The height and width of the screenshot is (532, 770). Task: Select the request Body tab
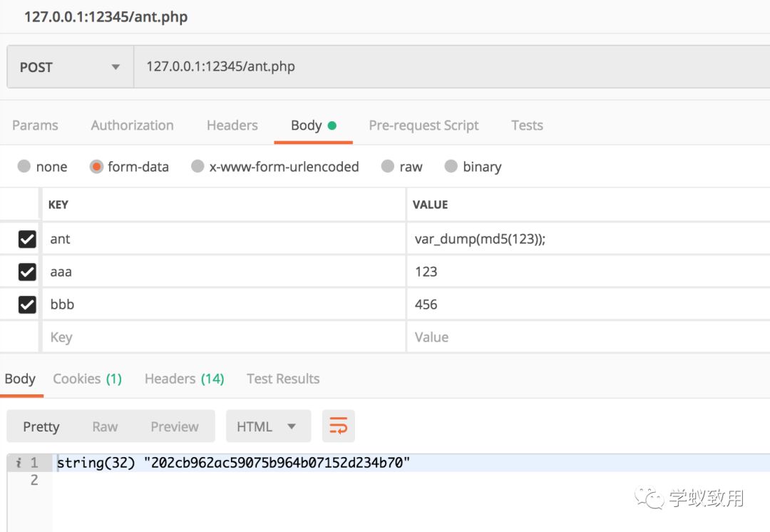pyautogui.click(x=313, y=126)
